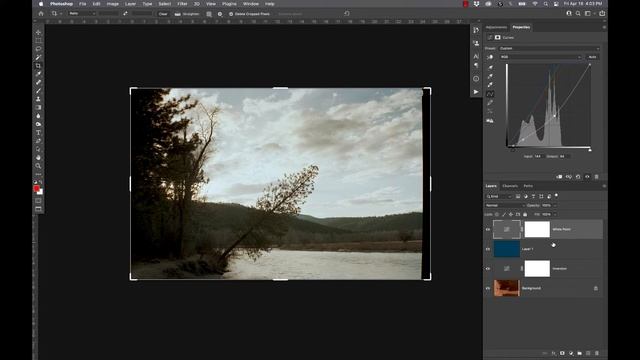
Task: Select the edit points curve mode icon
Action: [490, 94]
